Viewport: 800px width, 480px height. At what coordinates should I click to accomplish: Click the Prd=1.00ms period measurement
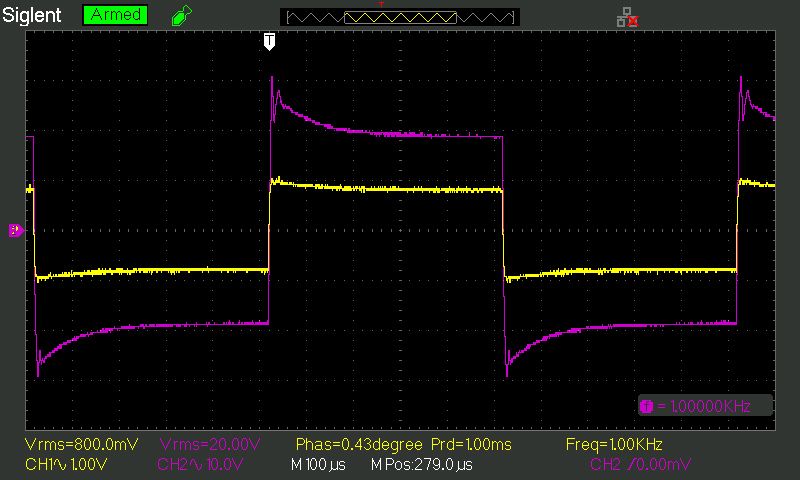471,444
